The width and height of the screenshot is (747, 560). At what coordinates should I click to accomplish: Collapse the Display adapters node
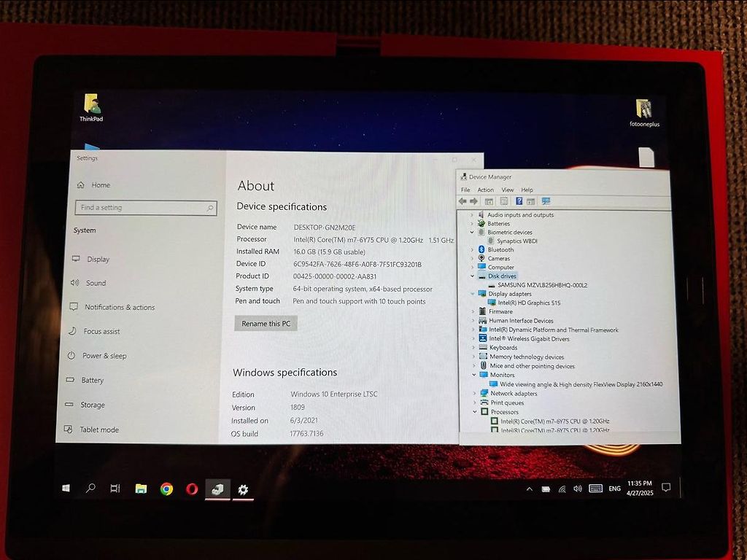[473, 294]
